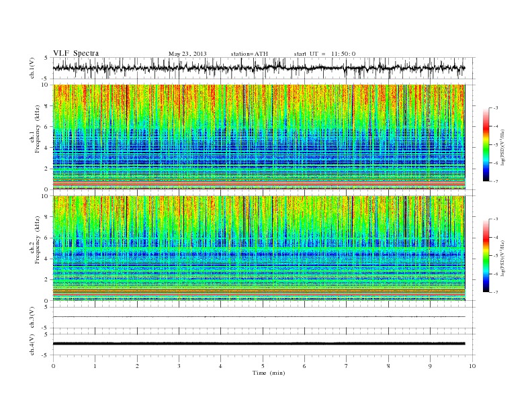The height and width of the screenshot is (411, 532).
Task: Click the ch.4 voltage waveform trace
Action: tap(259, 344)
